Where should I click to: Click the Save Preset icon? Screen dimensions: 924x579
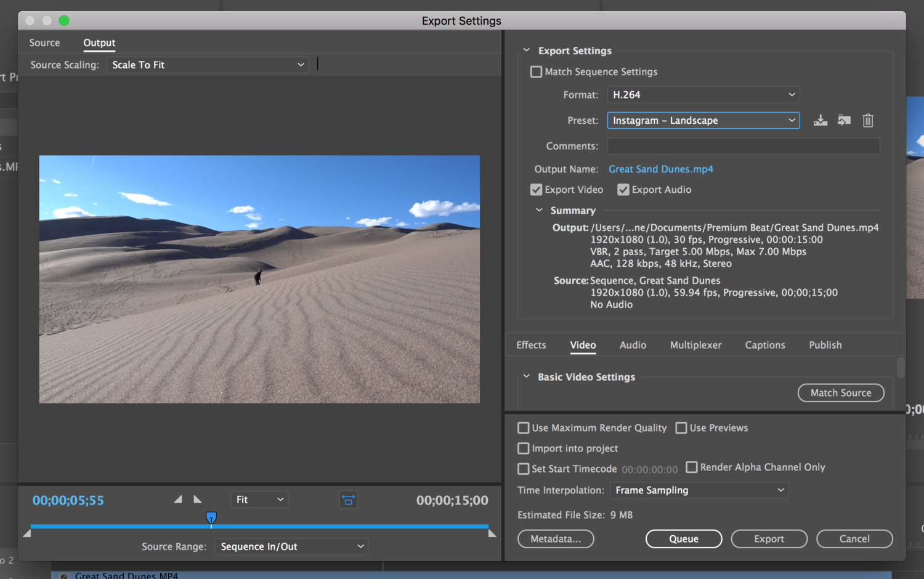(x=820, y=121)
